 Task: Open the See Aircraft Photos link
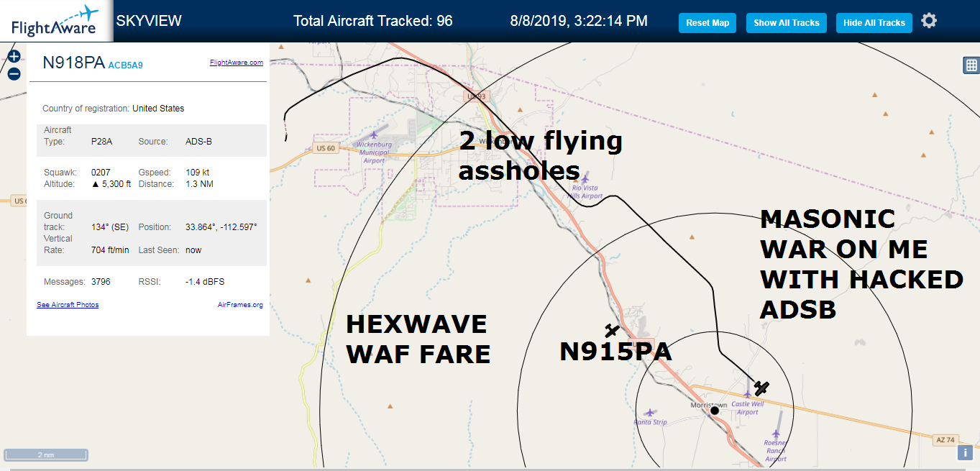[x=68, y=305]
